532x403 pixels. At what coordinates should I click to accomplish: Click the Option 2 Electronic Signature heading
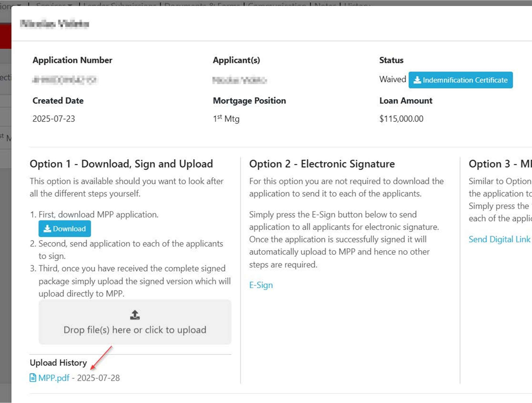point(322,164)
